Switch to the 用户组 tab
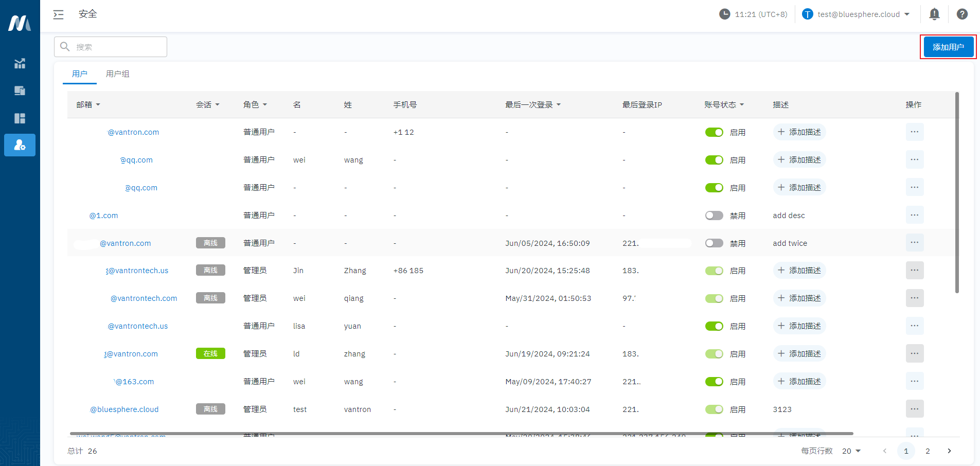Screen dimensions: 980x466 click(x=117, y=74)
